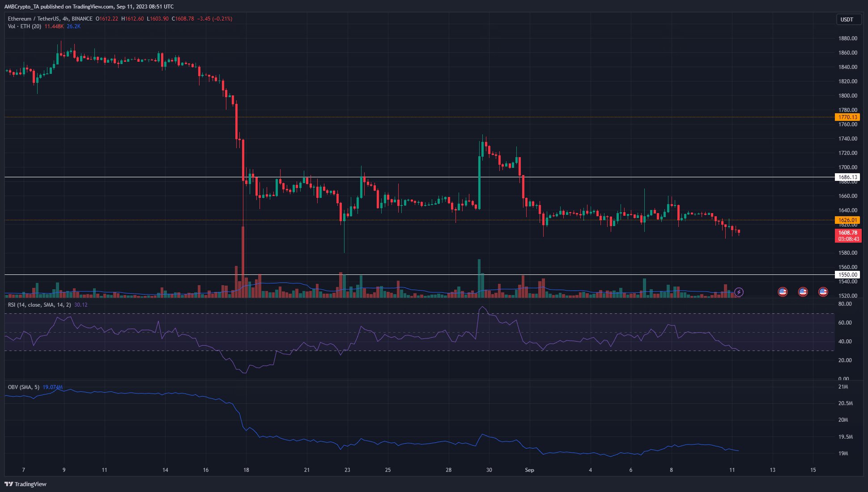Click the RSI value 30.12
868x492 pixels.
(81, 305)
